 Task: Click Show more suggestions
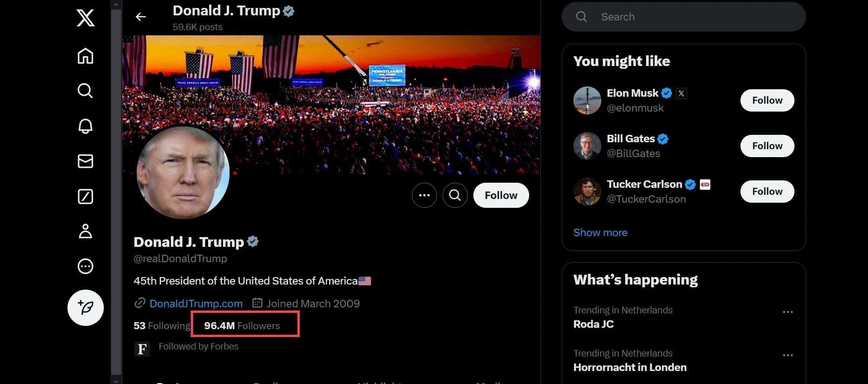pos(600,232)
